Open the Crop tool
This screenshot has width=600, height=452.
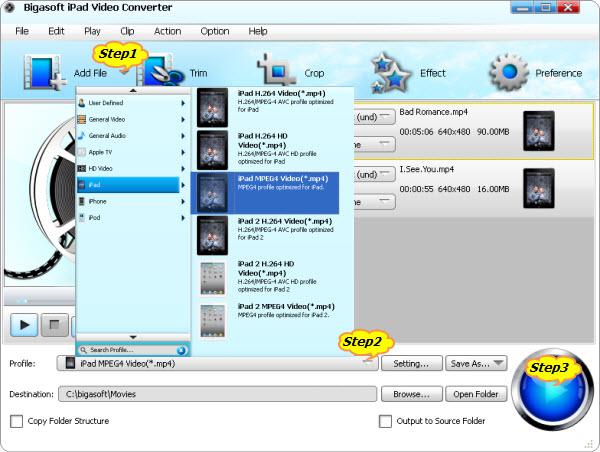[276, 72]
